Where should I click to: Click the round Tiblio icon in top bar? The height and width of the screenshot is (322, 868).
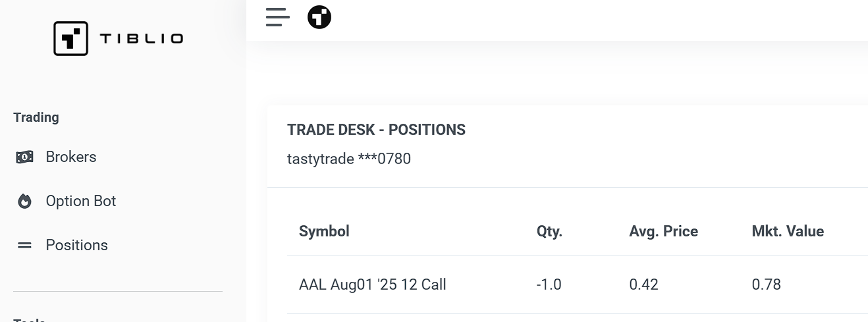[x=319, y=17]
